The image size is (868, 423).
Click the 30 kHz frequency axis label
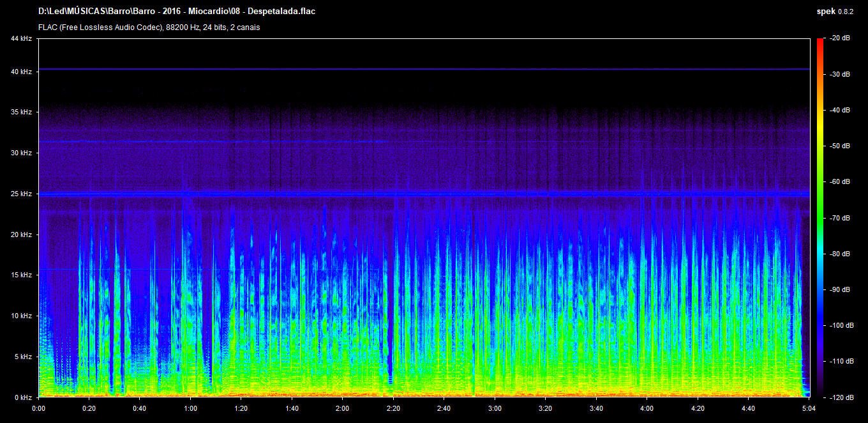21,153
